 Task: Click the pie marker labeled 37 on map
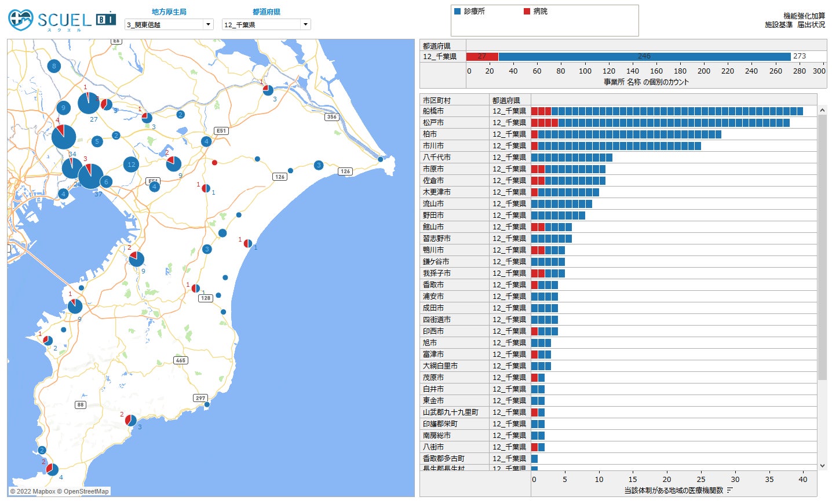coord(90,176)
